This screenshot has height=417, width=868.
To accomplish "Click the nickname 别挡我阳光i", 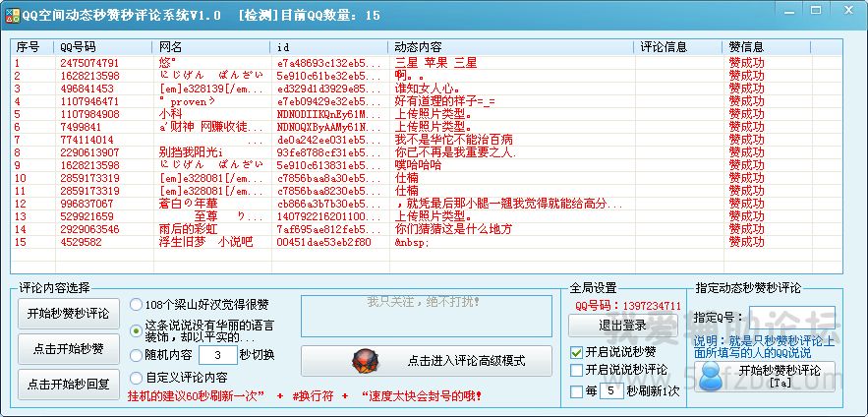I will coord(191,152).
